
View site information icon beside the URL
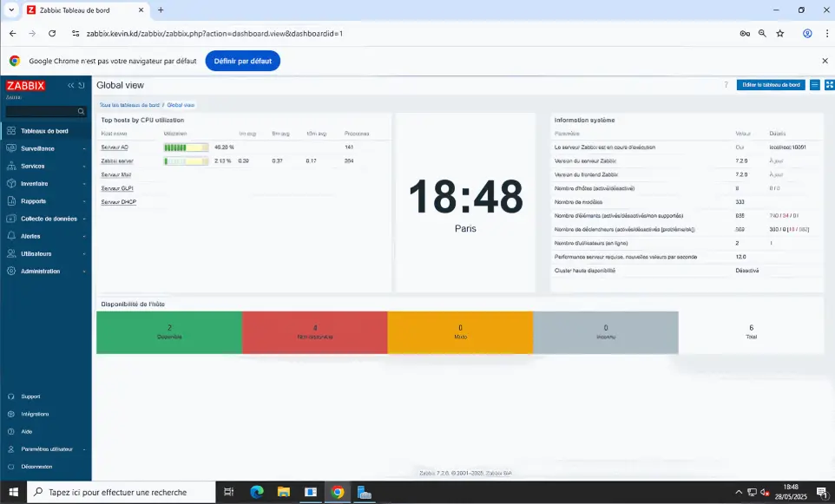(x=76, y=34)
